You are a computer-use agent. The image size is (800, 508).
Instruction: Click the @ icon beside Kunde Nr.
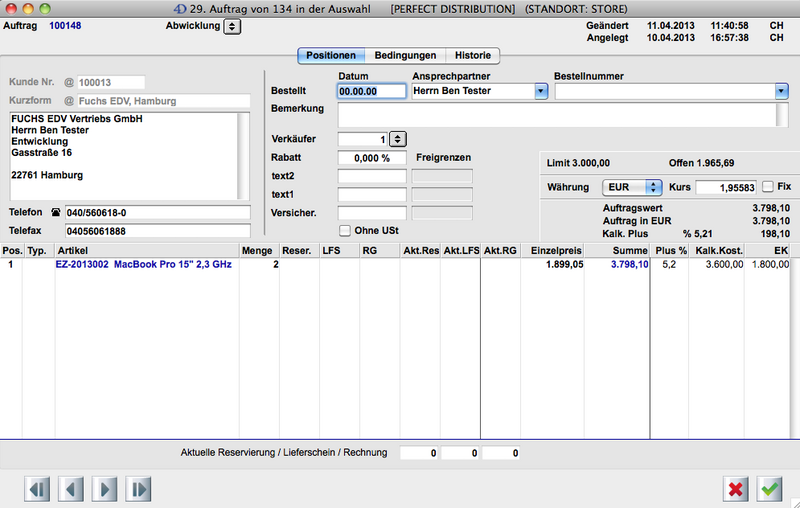(x=67, y=82)
